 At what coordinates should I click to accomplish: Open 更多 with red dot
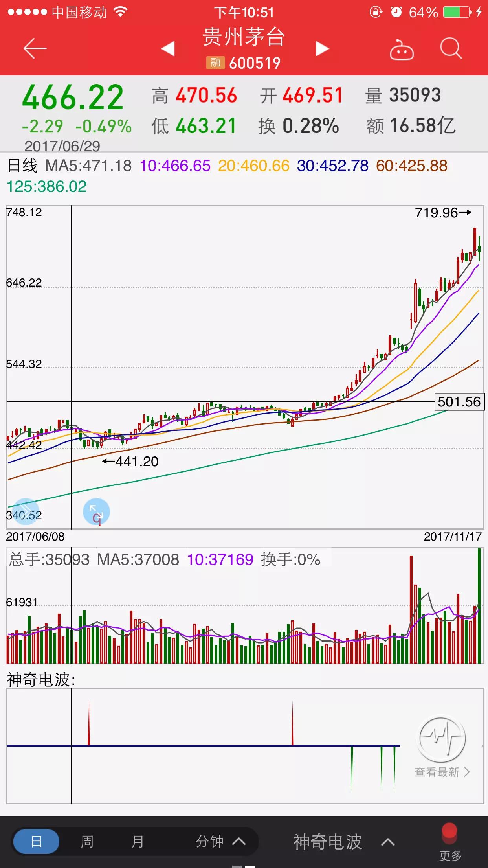coord(450,842)
